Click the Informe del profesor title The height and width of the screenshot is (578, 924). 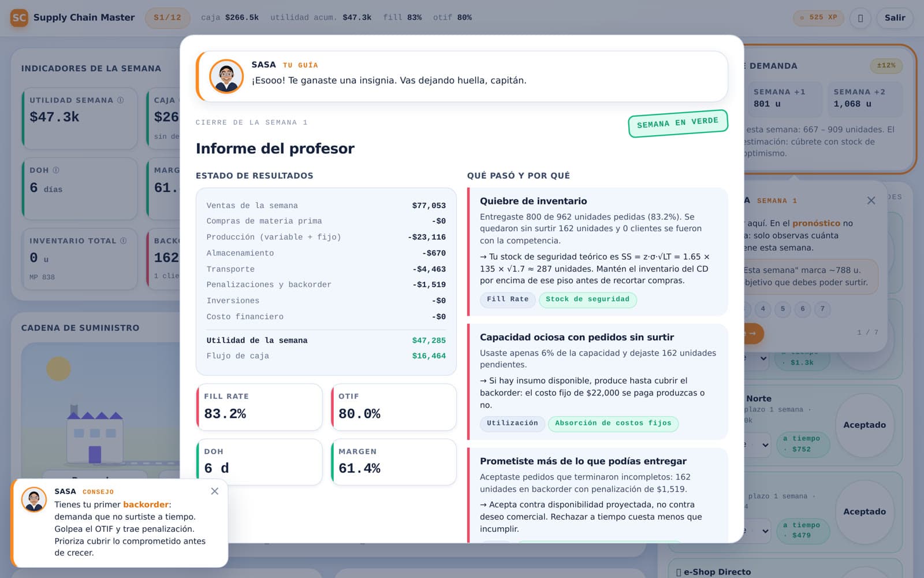(x=275, y=149)
